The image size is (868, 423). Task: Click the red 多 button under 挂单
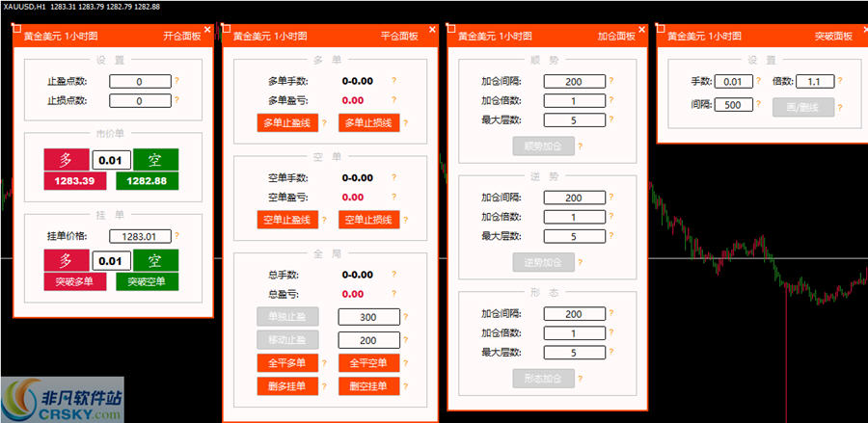point(67,260)
